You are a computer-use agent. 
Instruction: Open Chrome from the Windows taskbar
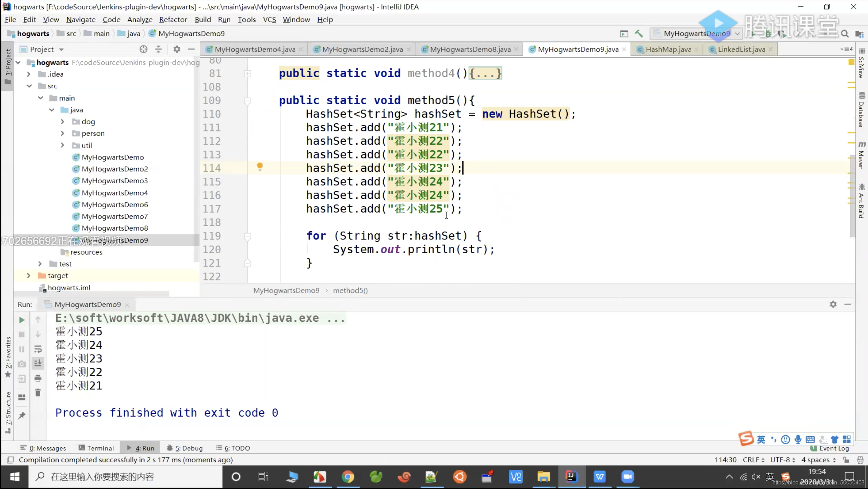[348, 477]
